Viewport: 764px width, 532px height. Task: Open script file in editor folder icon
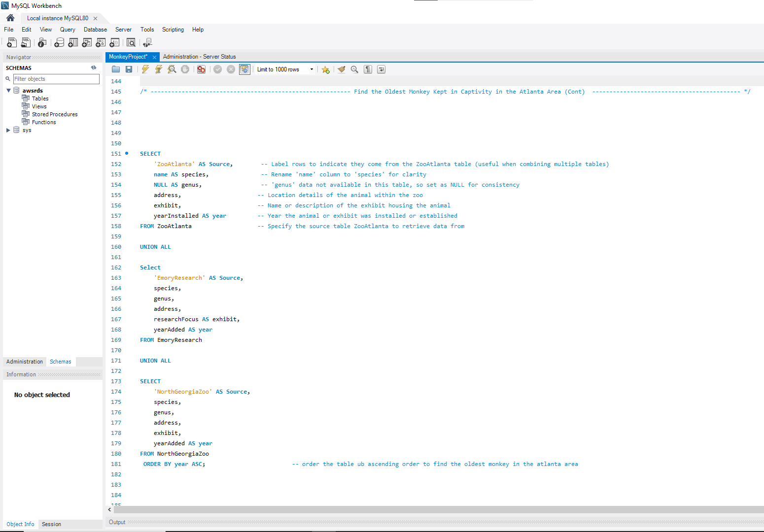[116, 69]
